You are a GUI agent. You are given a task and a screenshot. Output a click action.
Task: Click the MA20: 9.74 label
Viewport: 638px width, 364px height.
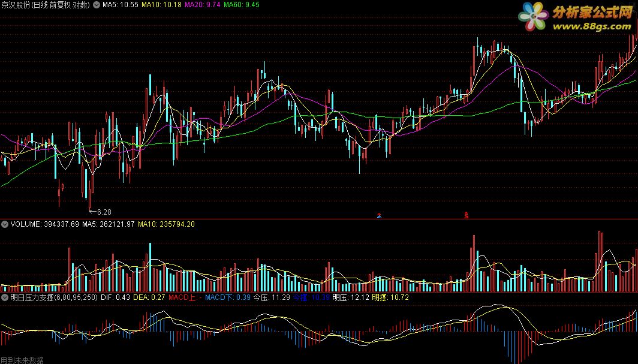click(203, 5)
